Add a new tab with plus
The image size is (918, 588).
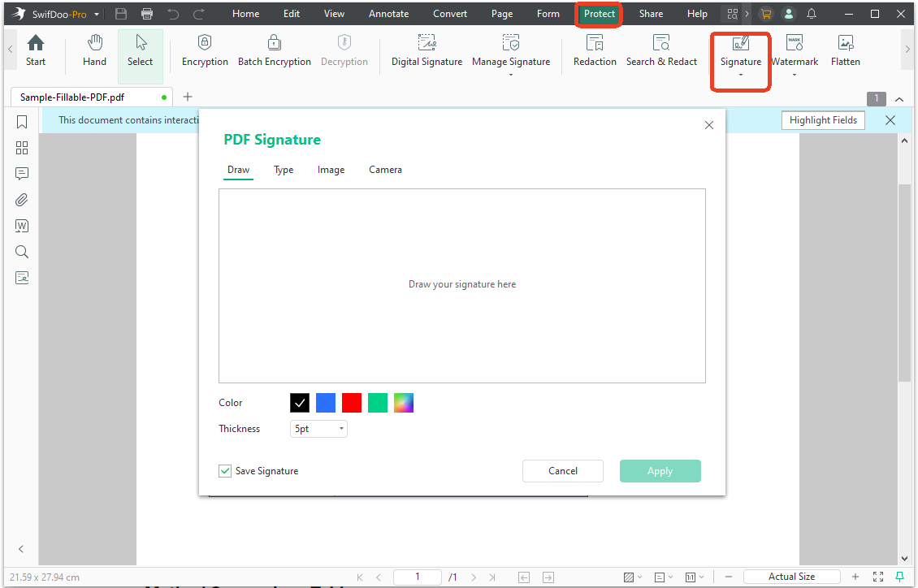(x=188, y=97)
